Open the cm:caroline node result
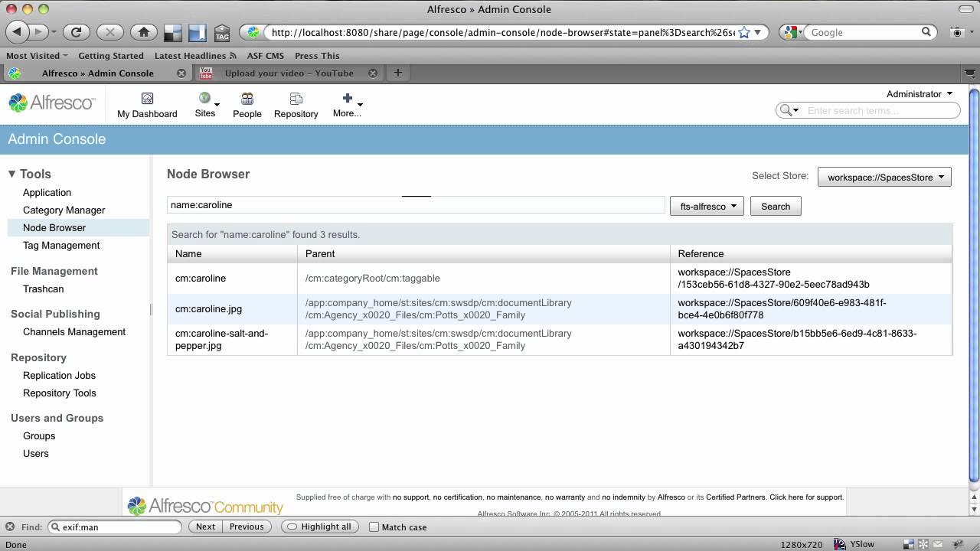Screen dimensions: 980x551 point(201,279)
